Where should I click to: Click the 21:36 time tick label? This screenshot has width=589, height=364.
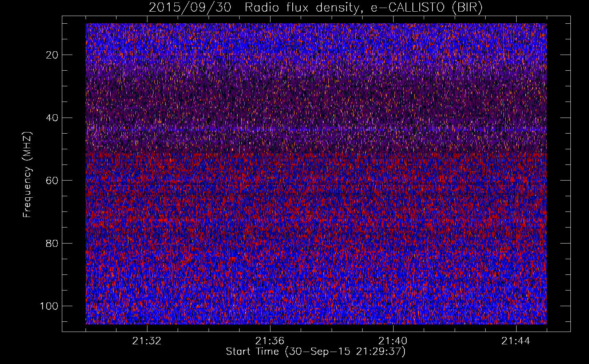pyautogui.click(x=270, y=341)
